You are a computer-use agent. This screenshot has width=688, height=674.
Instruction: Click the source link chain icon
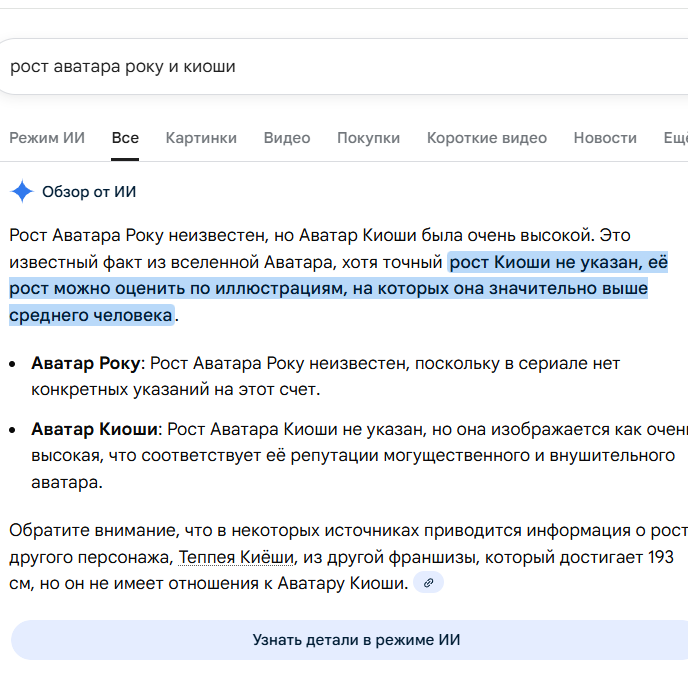click(x=429, y=583)
